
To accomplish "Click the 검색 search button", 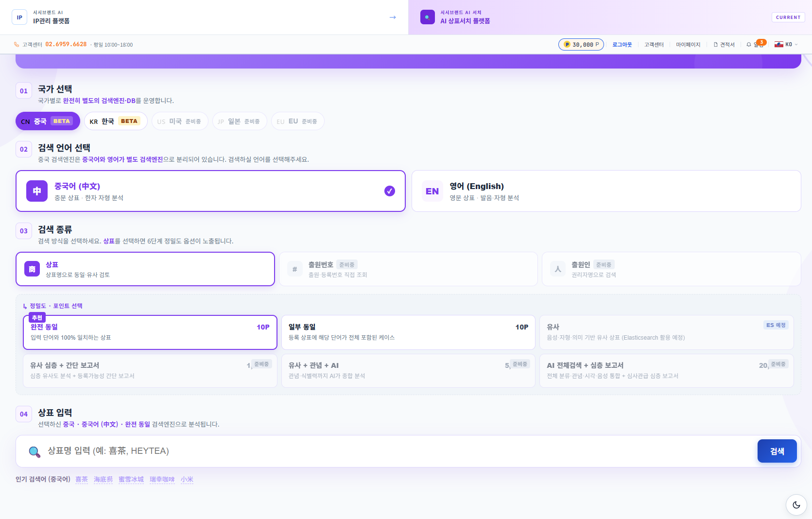I will click(777, 451).
